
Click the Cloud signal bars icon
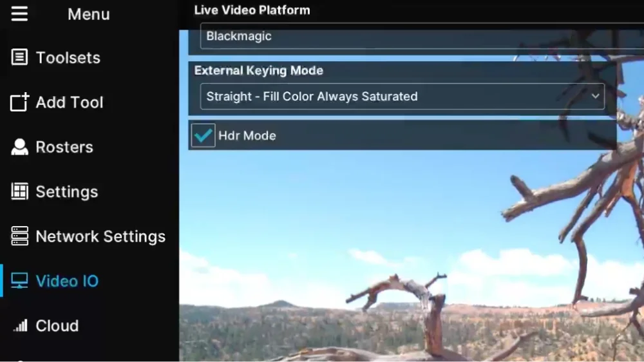pyautogui.click(x=21, y=326)
